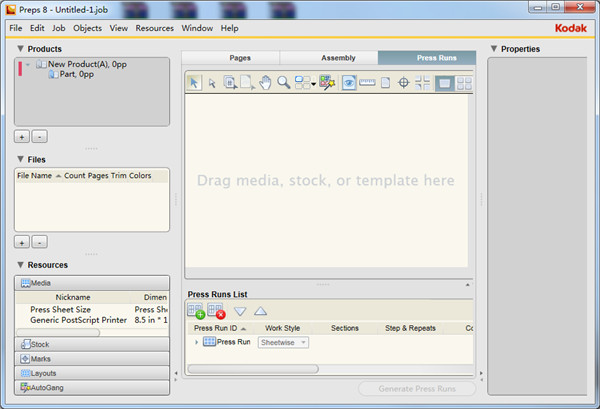The height and width of the screenshot is (409, 600).
Task: Select the Press Runs tab
Action: click(x=427, y=58)
